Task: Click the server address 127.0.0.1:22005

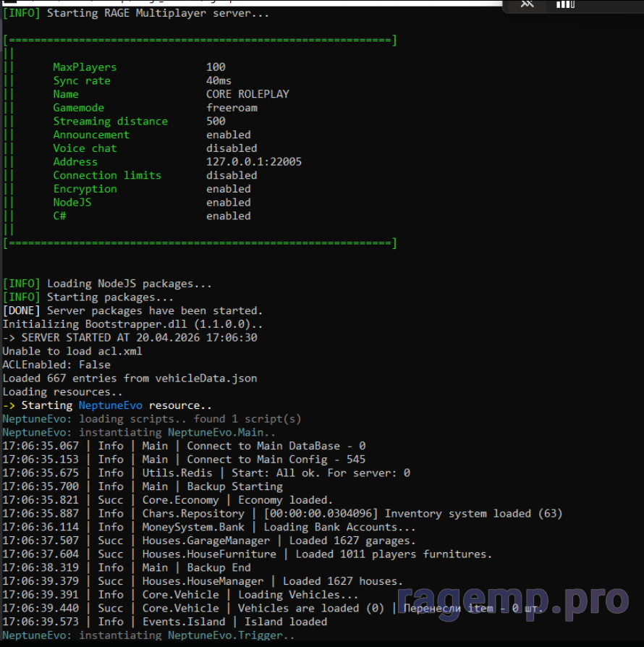Action: 253,162
